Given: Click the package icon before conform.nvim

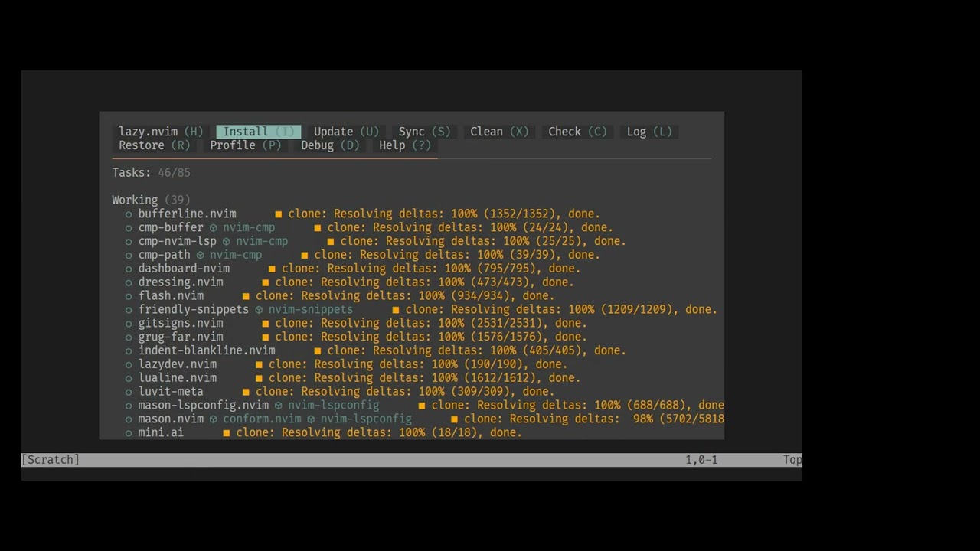Looking at the screenshot, I should coord(214,419).
